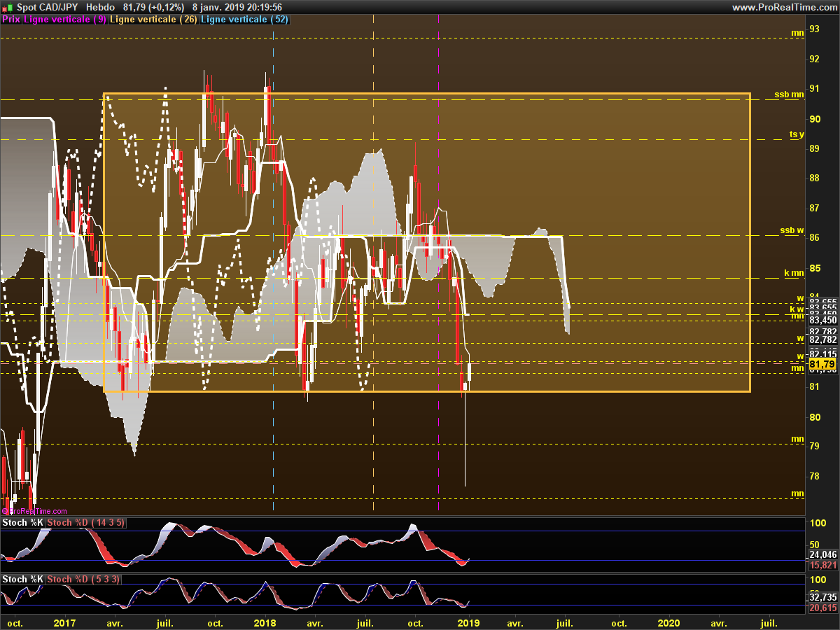Click the yellow current price tag 81,79

click(822, 365)
